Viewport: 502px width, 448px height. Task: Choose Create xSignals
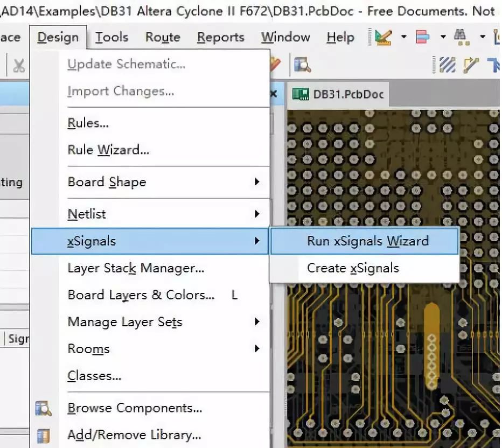tap(364, 268)
